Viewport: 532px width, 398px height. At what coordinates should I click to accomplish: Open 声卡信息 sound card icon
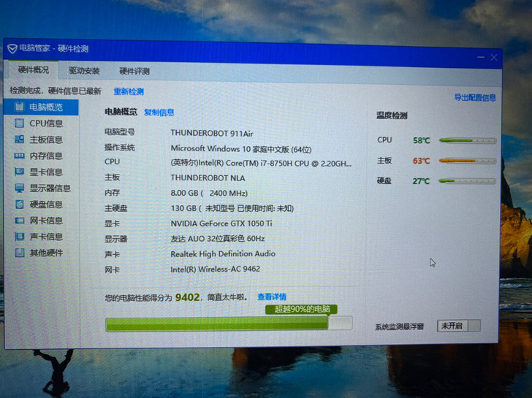pyautogui.click(x=19, y=237)
